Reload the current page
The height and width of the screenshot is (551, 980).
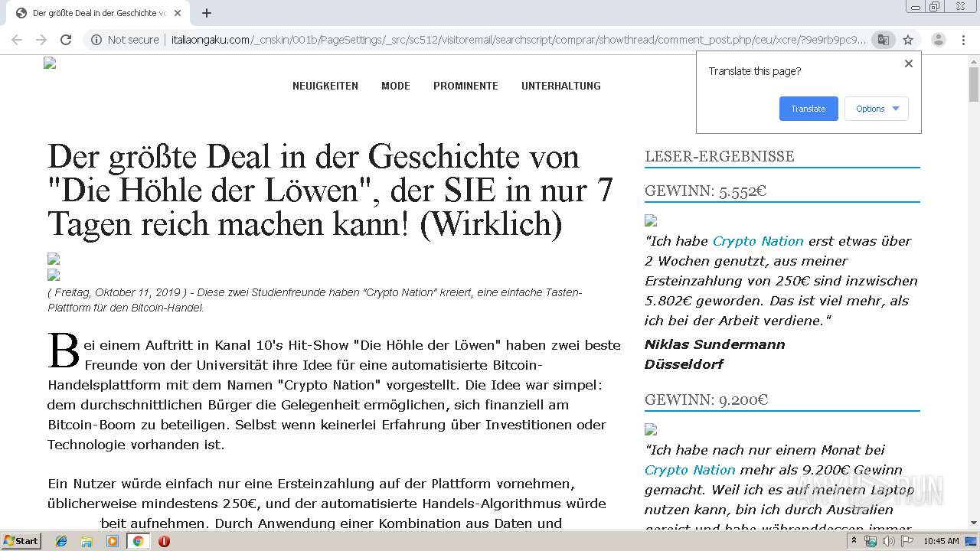coord(66,40)
